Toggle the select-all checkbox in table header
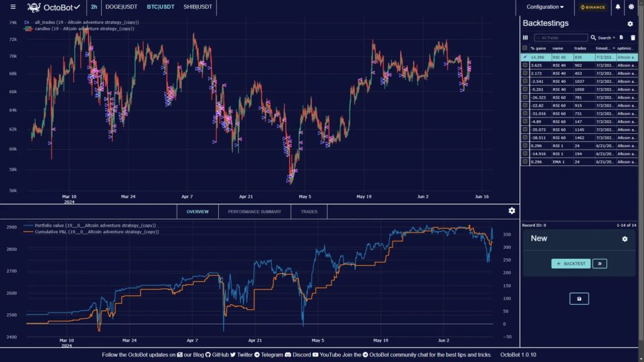The width and height of the screenshot is (644, 362). [525, 48]
